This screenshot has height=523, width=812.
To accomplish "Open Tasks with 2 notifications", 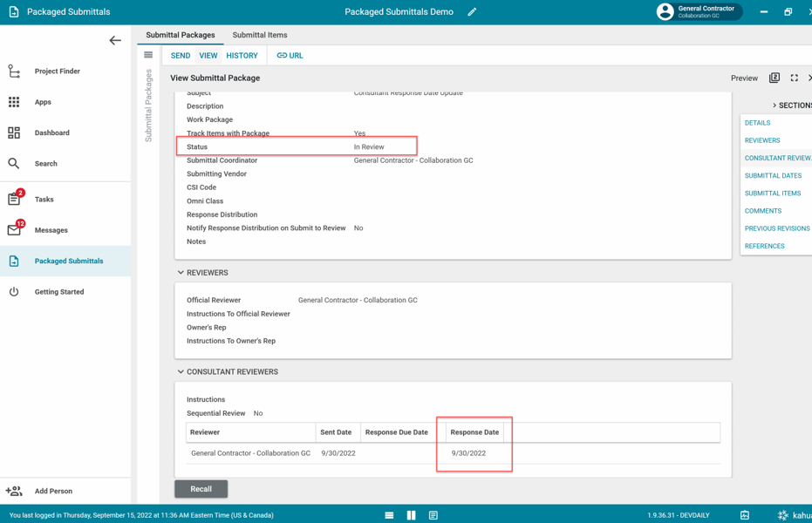I will pos(44,200).
